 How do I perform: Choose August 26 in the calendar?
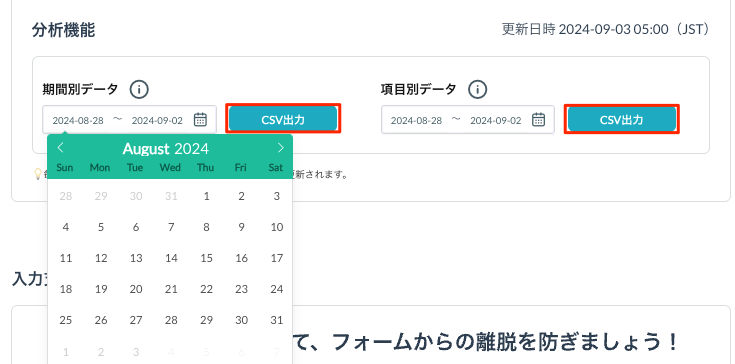[x=101, y=320]
